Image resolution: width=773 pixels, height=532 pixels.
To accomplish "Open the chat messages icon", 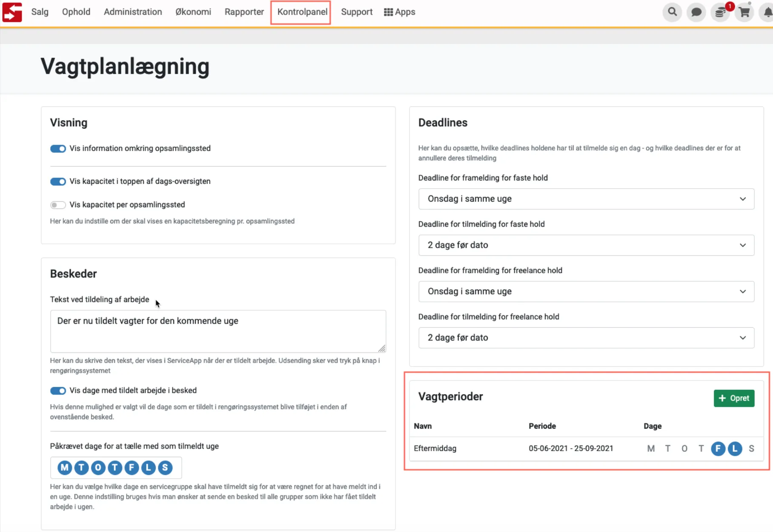I will coord(696,12).
